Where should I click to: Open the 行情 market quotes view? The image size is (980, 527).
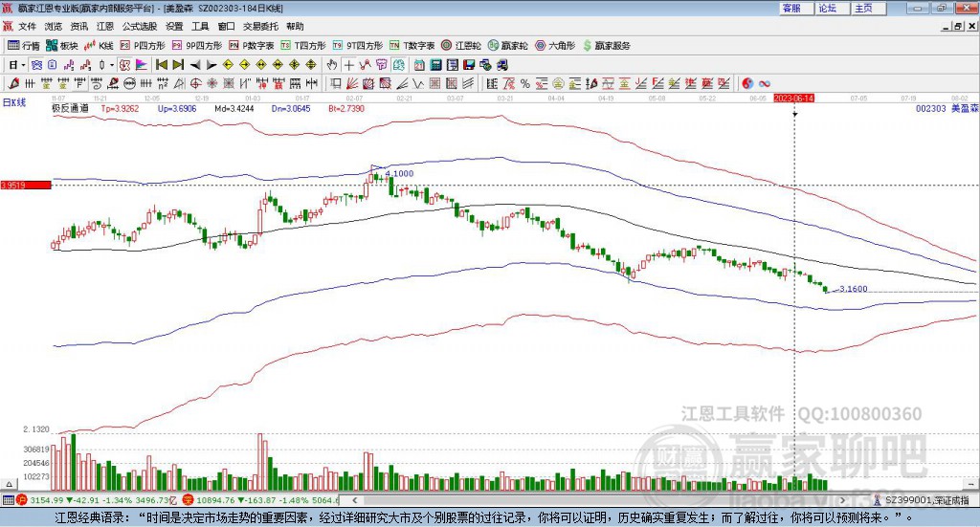23,46
